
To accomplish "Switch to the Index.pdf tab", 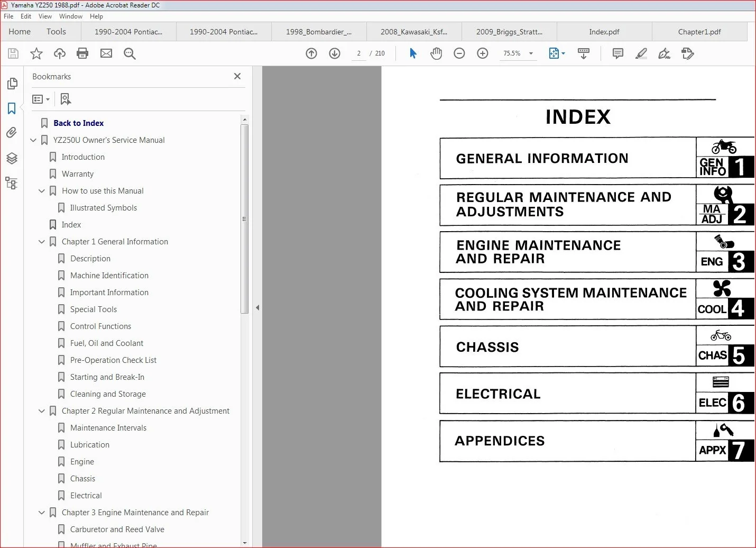I will coord(604,32).
